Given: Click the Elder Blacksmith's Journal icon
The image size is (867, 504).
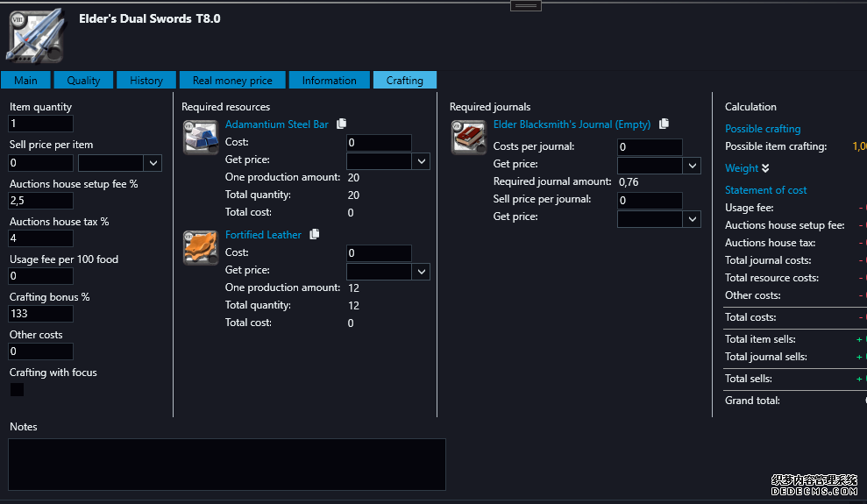Looking at the screenshot, I should coord(468,138).
